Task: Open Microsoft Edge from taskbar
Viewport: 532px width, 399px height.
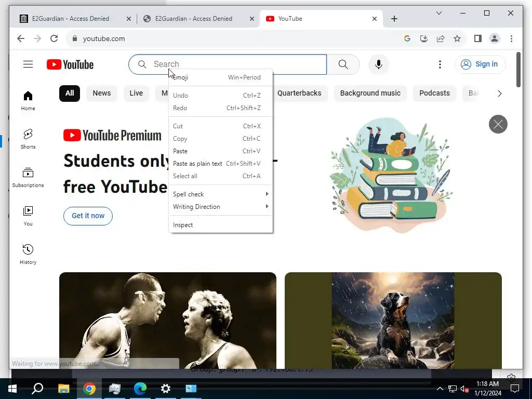Action: (x=140, y=389)
